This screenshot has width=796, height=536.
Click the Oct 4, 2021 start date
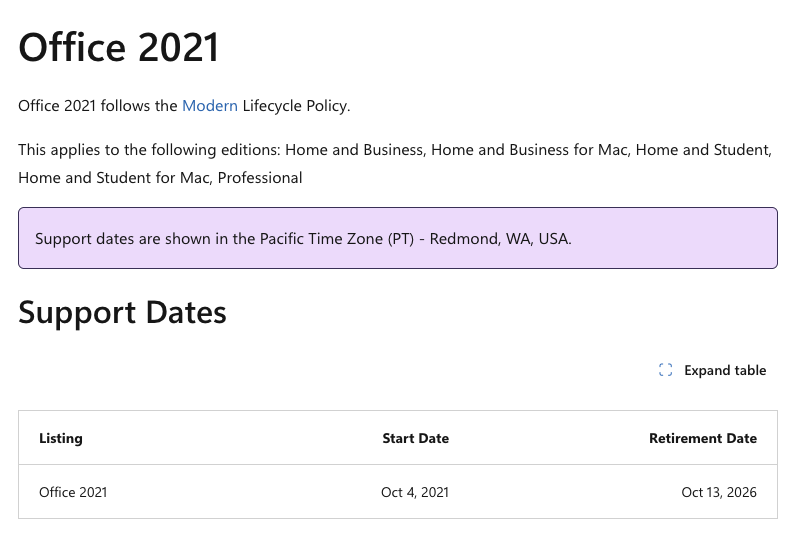click(415, 492)
